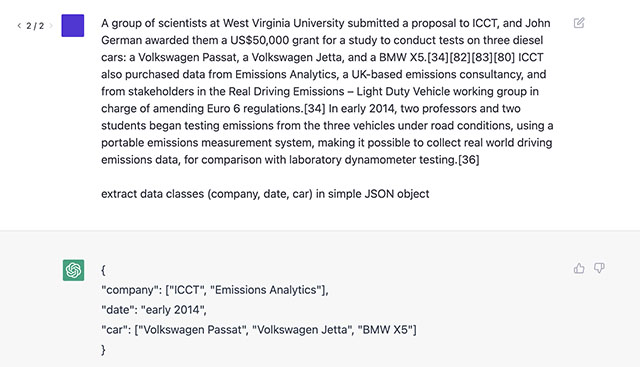Click the "date": "early 2014" JSON line

(x=154, y=310)
